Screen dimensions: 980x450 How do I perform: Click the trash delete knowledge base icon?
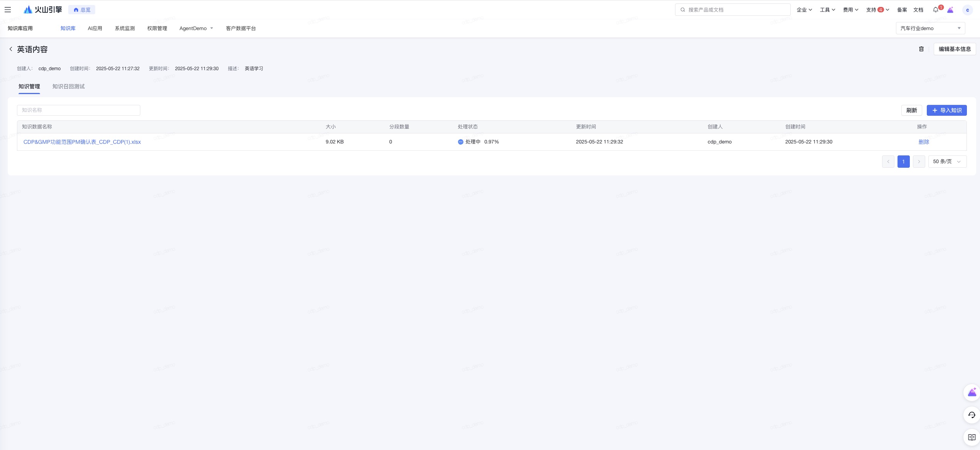click(921, 49)
